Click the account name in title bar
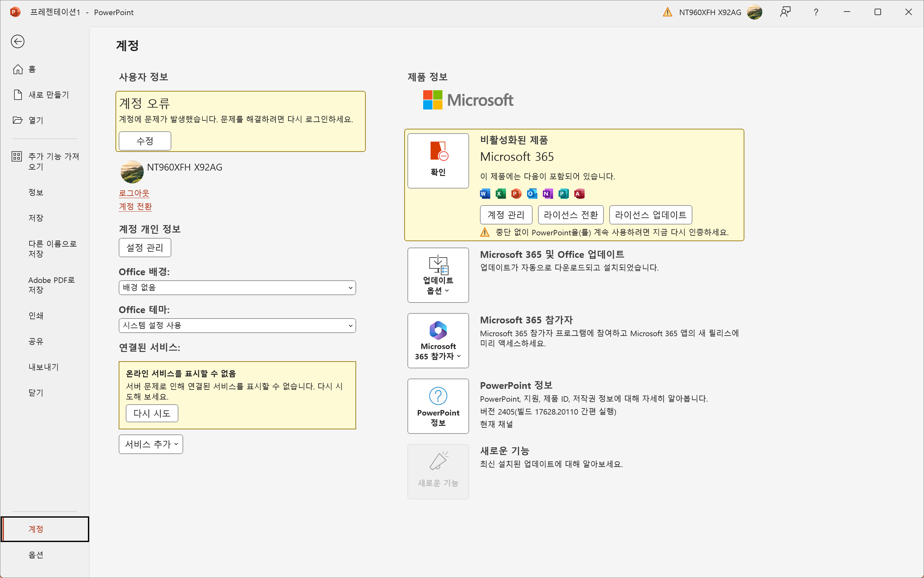Viewport: 924px width, 578px height. click(710, 12)
